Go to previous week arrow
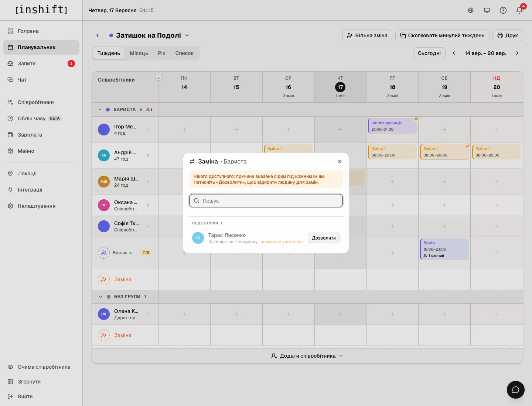Viewport: 532px width, 406px height. 454,53
